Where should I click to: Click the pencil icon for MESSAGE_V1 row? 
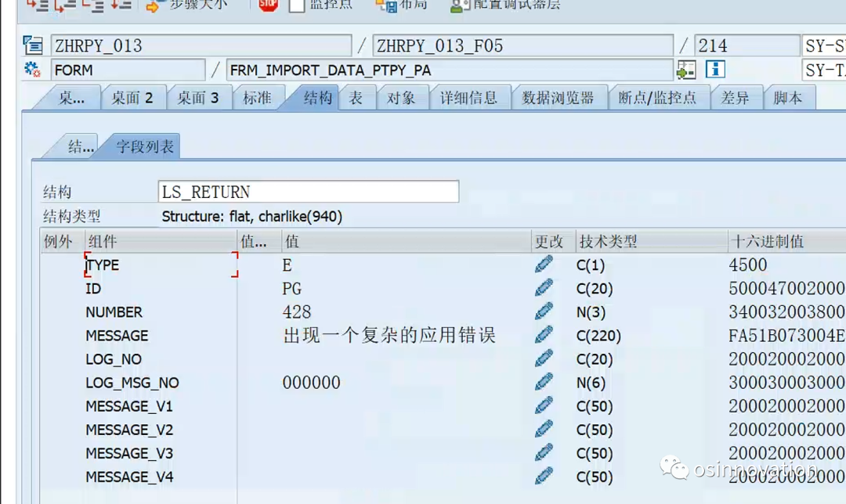click(x=544, y=405)
